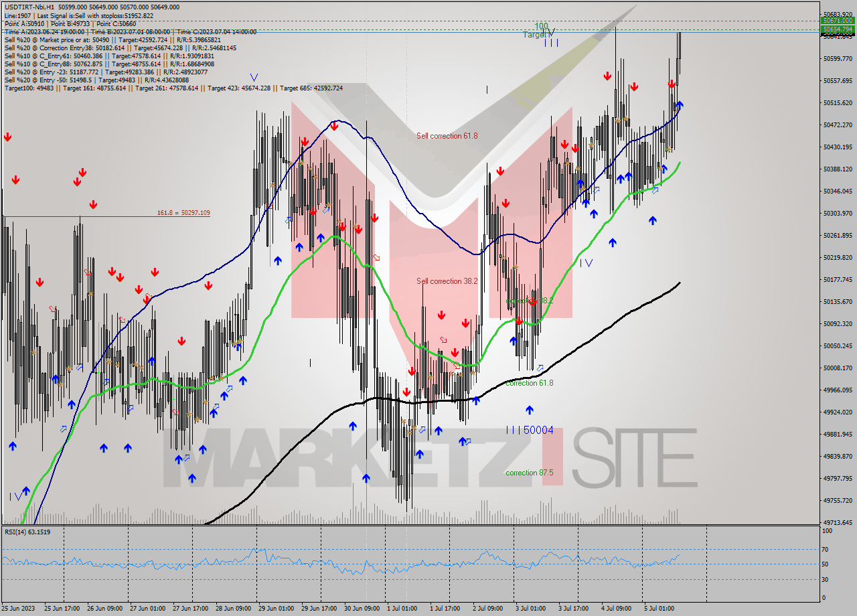
Task: Click the 'Sell %20 @ Entry -50' line
Action: [97, 80]
